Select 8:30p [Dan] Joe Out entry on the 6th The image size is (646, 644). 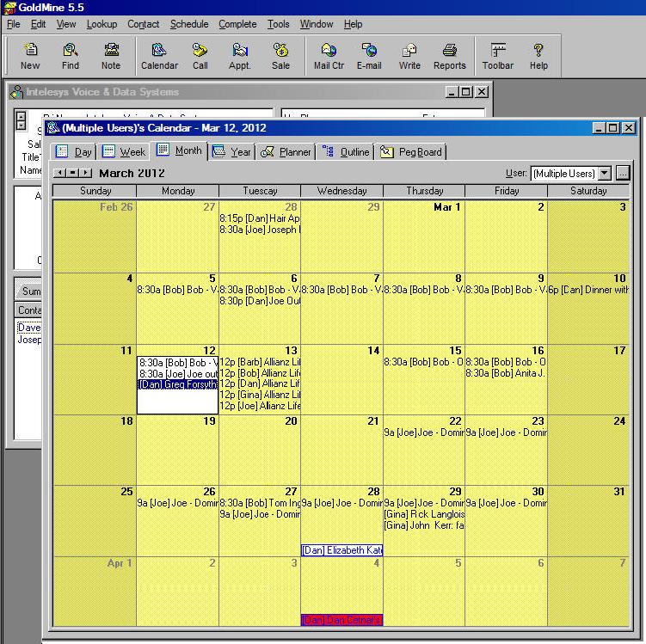(260, 301)
